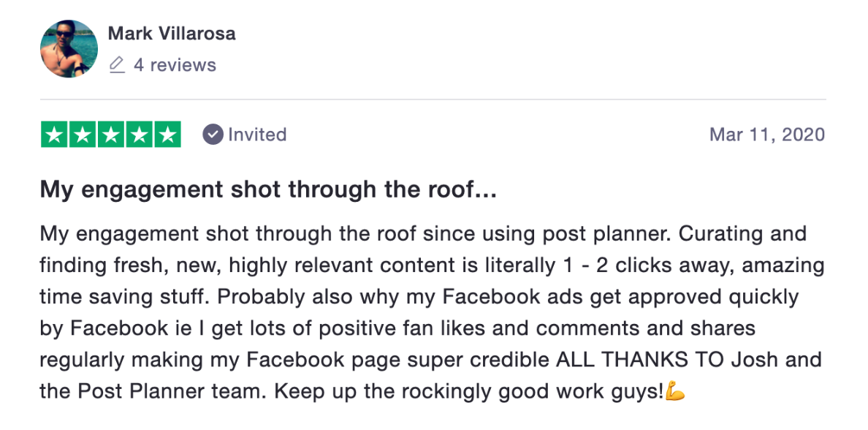
Task: Click the pencil icon beside review count
Action: click(117, 65)
